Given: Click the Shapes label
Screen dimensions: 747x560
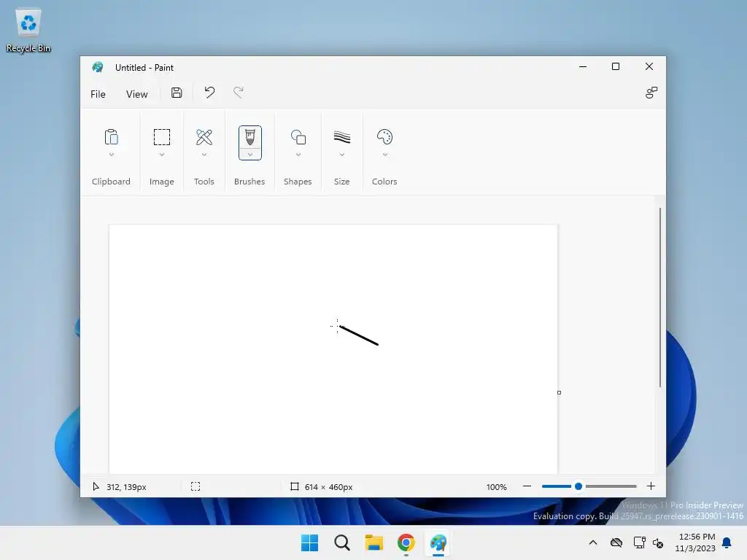Looking at the screenshot, I should point(298,182).
